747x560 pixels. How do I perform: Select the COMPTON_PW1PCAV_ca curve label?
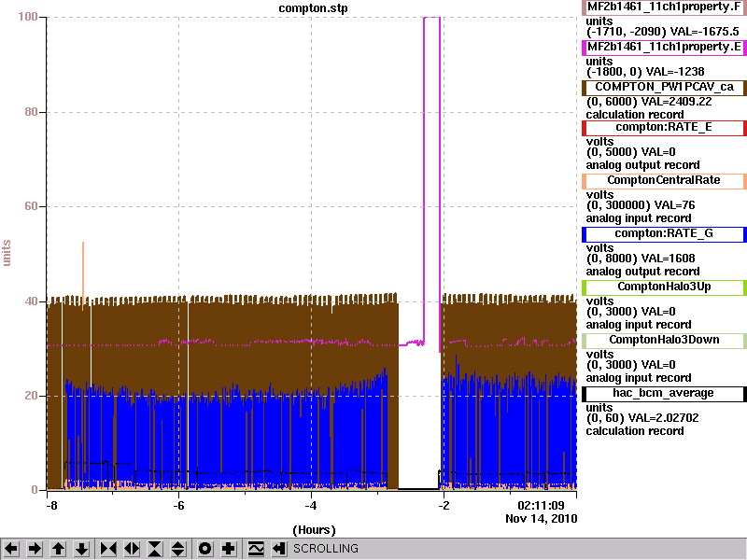tap(664, 87)
